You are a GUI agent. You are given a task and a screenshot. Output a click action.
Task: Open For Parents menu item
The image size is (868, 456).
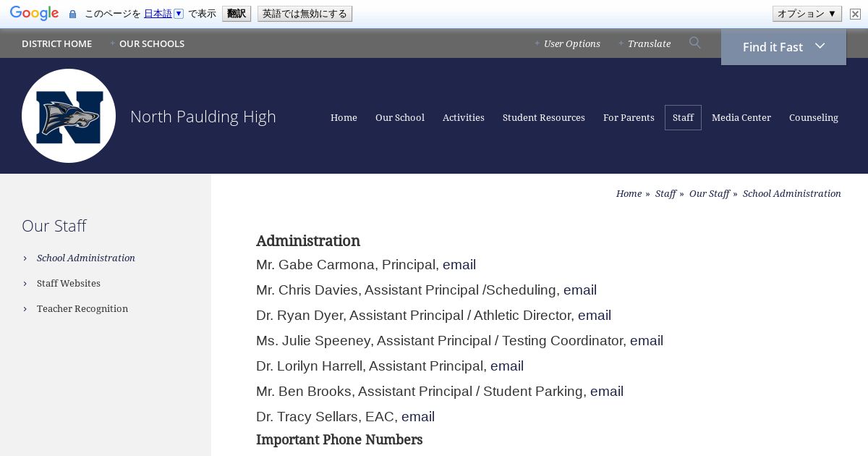(629, 117)
